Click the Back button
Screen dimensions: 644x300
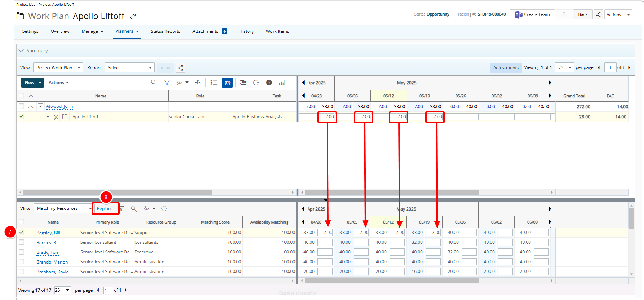tap(583, 14)
